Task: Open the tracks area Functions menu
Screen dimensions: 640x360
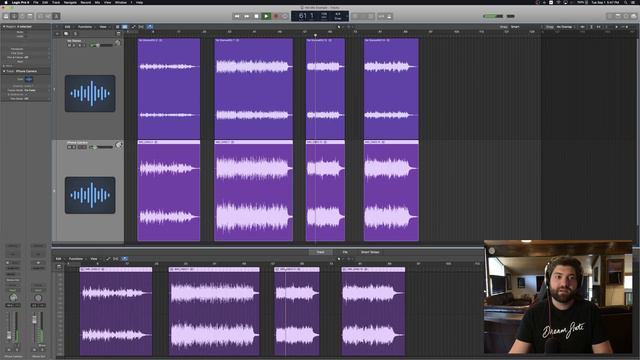Action: (85, 27)
